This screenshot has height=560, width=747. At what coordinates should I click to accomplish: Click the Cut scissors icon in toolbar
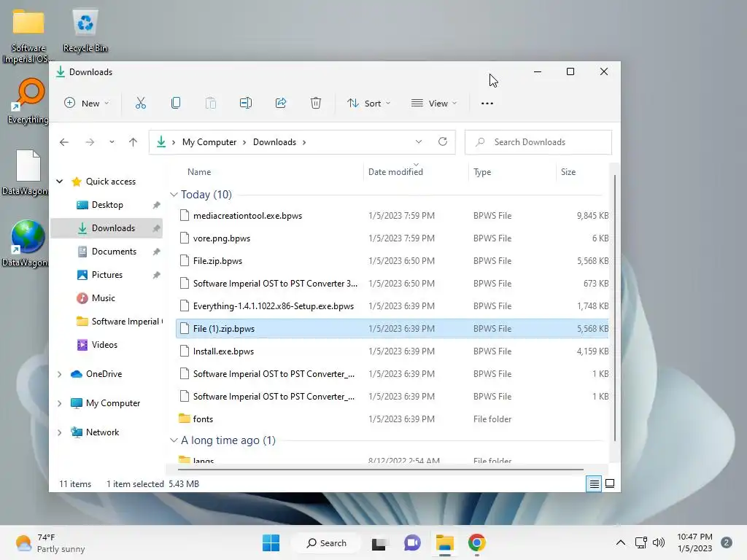point(141,103)
